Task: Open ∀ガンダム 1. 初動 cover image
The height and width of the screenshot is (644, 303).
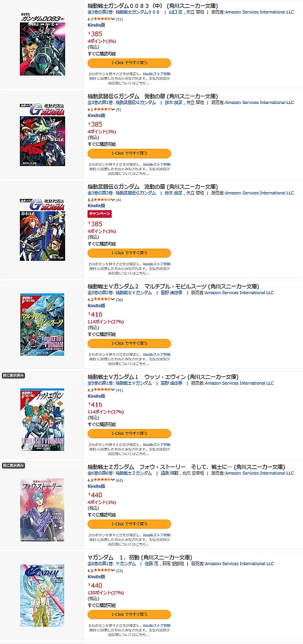Action: [x=43, y=596]
